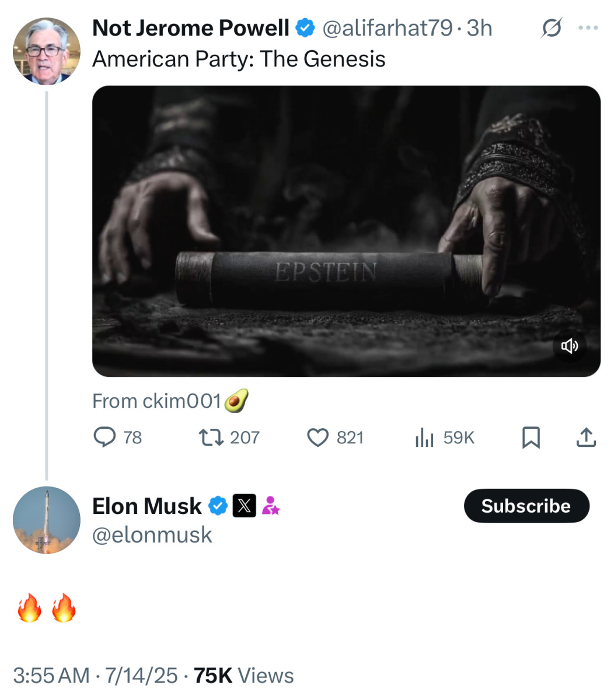Open Not Jerome Powell's profile picture
This screenshot has height=700, width=614.
(x=46, y=51)
